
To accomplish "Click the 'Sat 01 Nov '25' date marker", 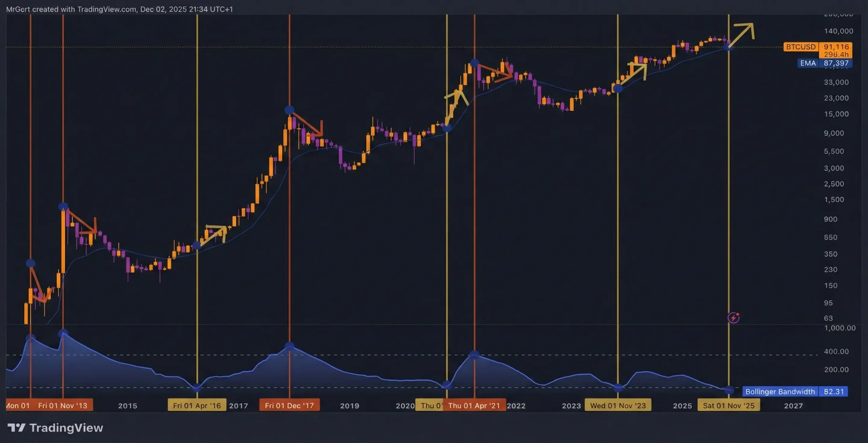I will pyautogui.click(x=728, y=405).
